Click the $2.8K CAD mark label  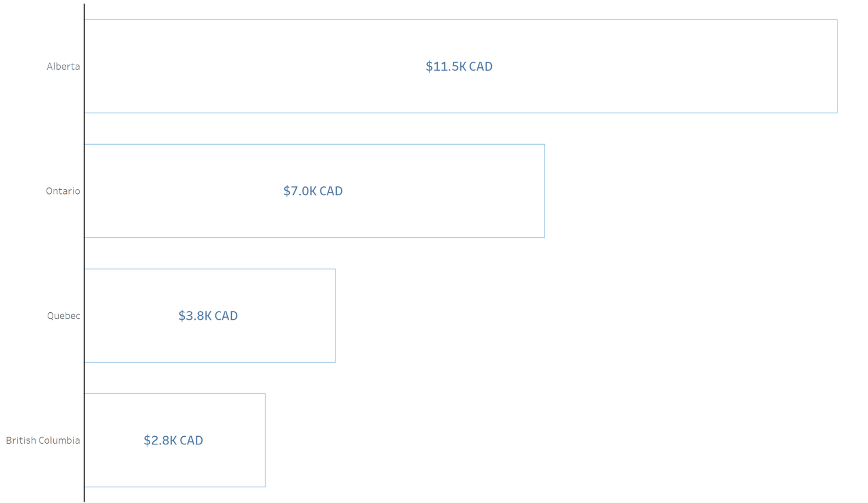[x=173, y=441]
